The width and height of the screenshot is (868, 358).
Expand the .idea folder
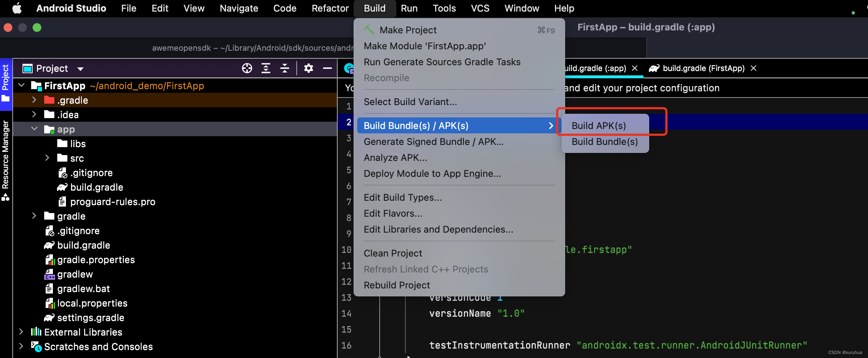(x=34, y=115)
